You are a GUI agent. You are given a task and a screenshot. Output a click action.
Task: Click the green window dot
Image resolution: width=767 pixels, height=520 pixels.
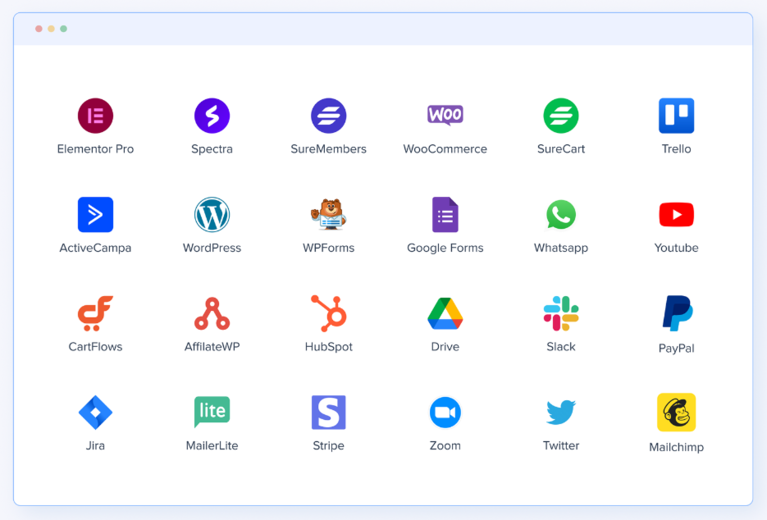[64, 29]
